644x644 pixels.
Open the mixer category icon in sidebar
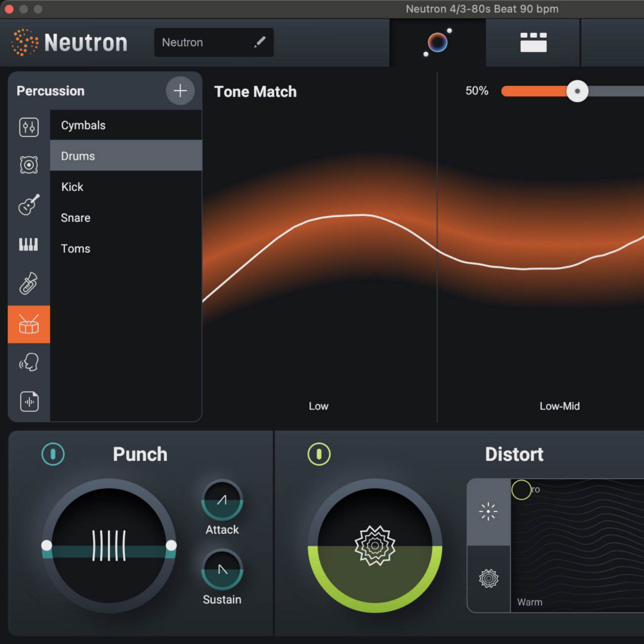tap(29, 127)
